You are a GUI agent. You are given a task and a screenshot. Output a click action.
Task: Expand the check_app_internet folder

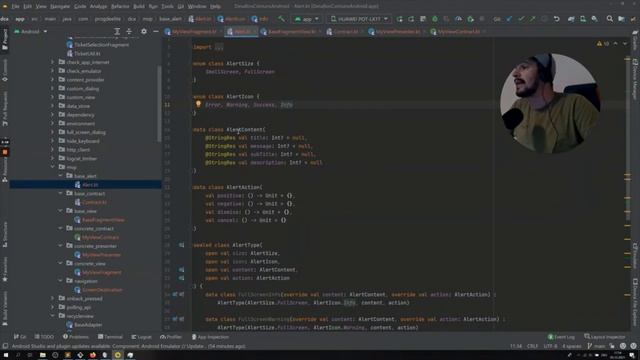tap(52, 62)
